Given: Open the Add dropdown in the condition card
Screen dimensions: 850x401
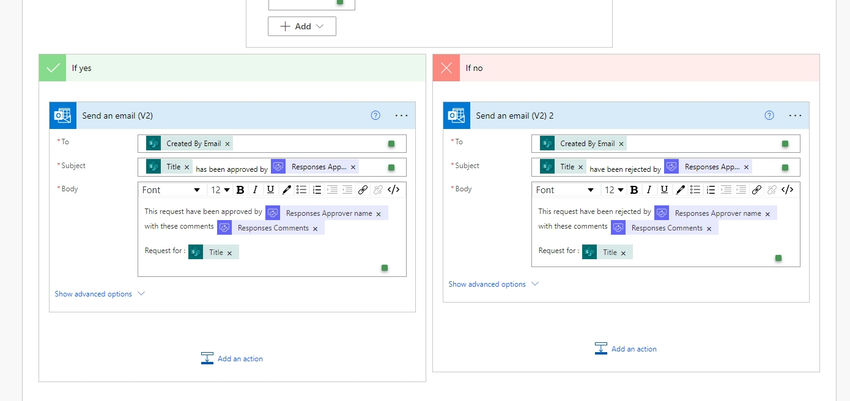Looking at the screenshot, I should click(x=302, y=26).
